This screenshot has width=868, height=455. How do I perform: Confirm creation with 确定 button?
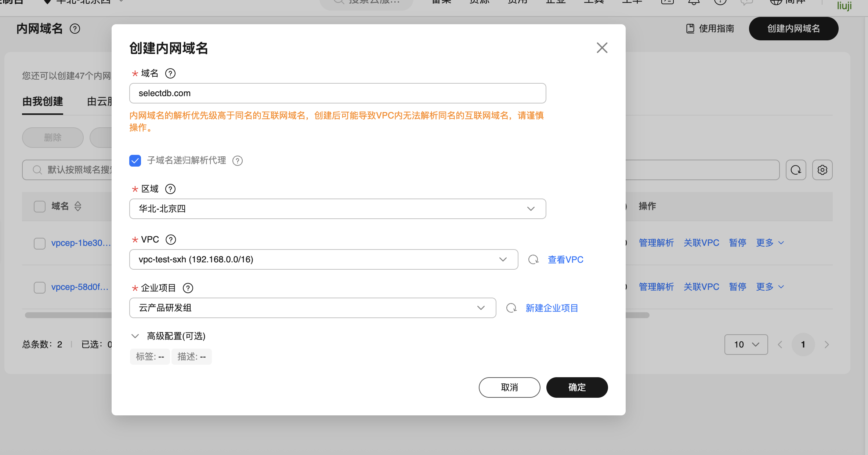click(577, 387)
